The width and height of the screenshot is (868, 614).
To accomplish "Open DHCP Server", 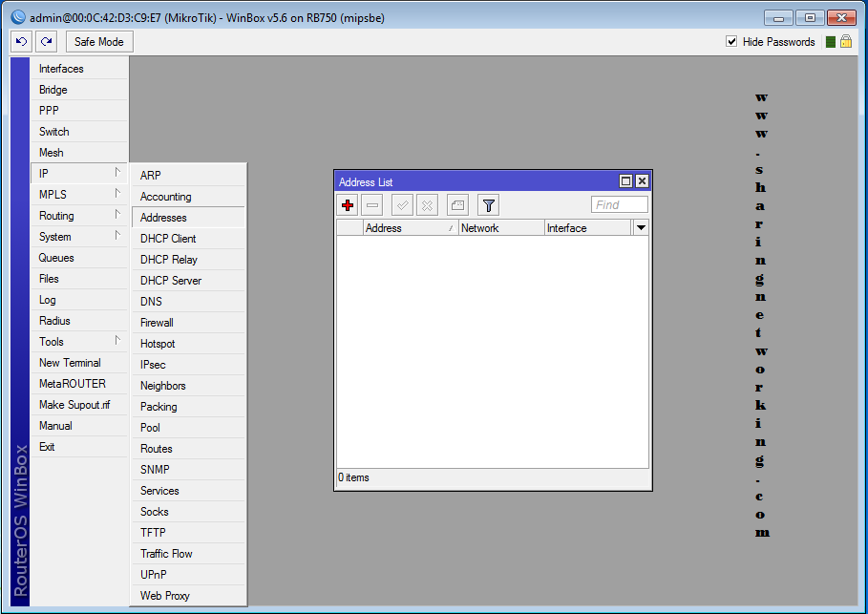I will [x=188, y=281].
